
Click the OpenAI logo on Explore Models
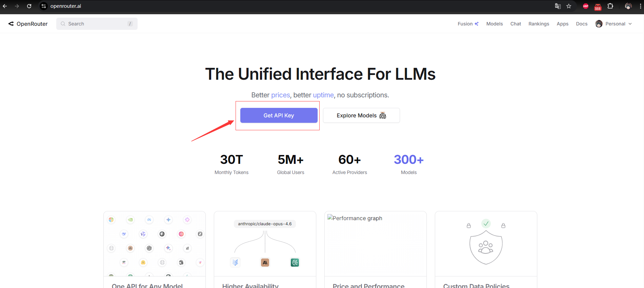(x=383, y=116)
